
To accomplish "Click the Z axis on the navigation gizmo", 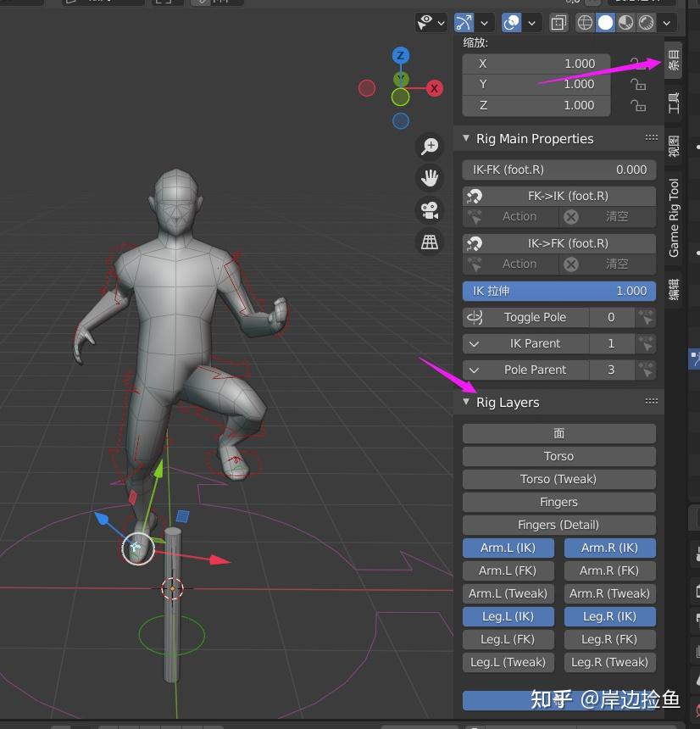I will coord(400,55).
